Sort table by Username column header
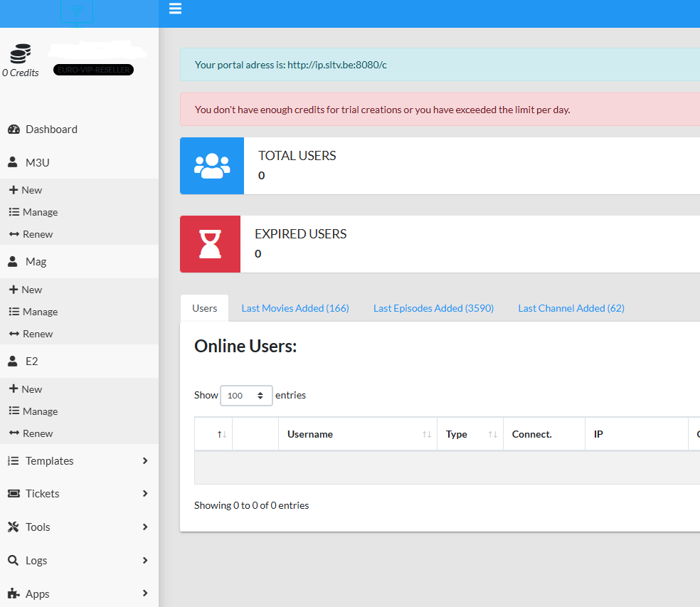The width and height of the screenshot is (700, 607). coord(310,434)
